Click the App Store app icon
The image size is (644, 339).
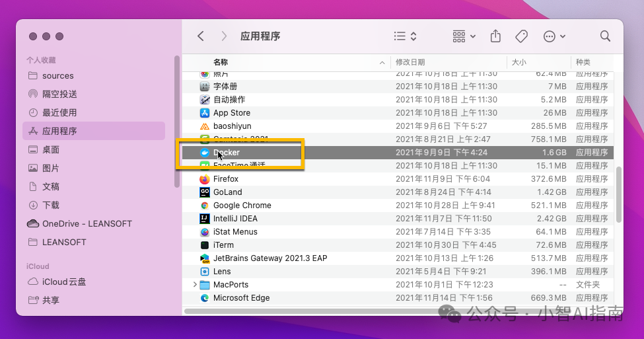[205, 112]
